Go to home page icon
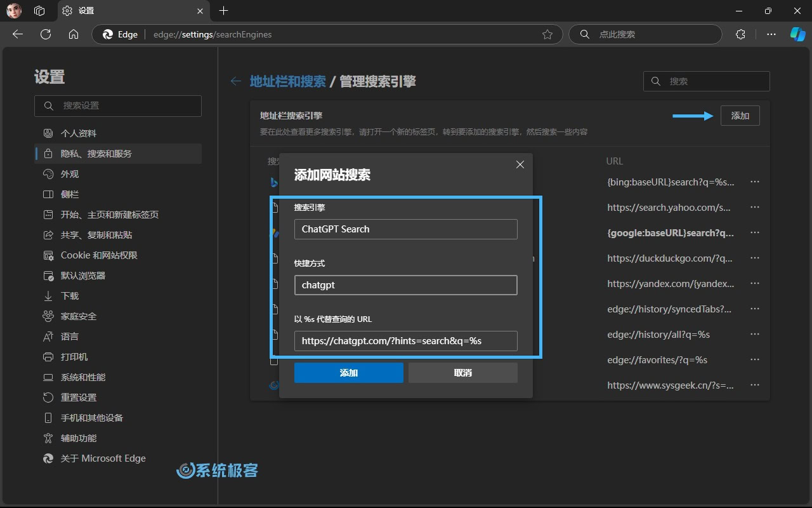Image resolution: width=812 pixels, height=508 pixels. pos(74,34)
